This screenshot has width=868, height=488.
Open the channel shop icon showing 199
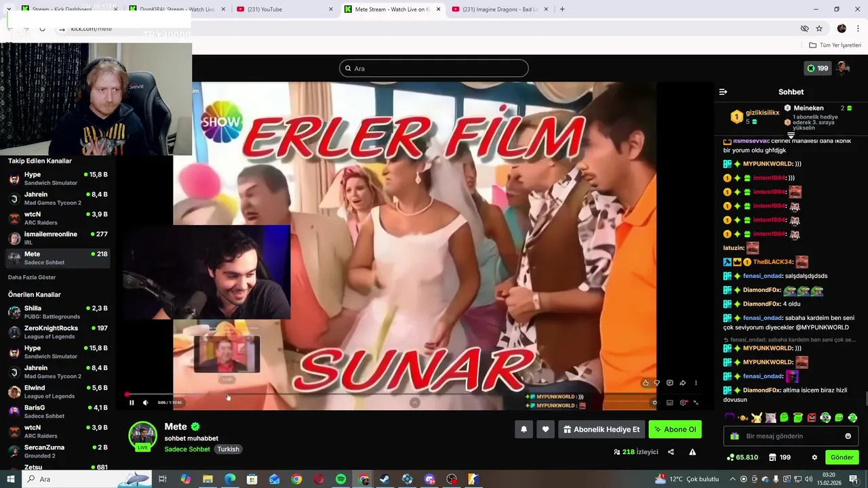(x=779, y=457)
